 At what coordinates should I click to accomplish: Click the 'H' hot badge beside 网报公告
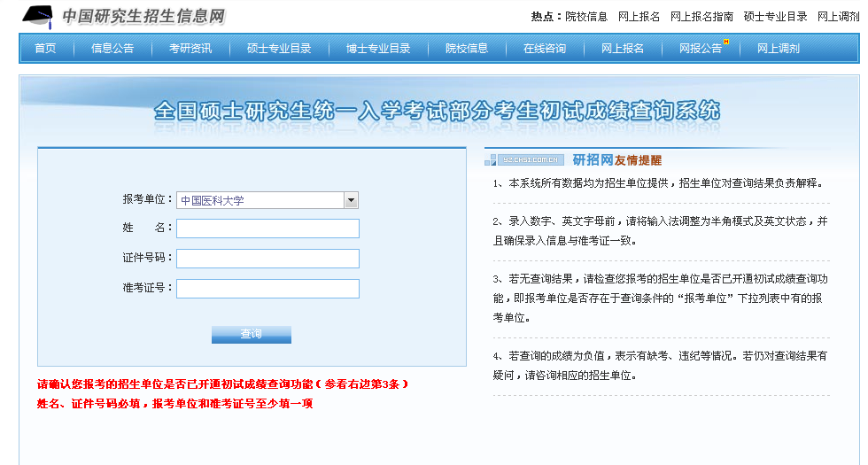(x=726, y=41)
